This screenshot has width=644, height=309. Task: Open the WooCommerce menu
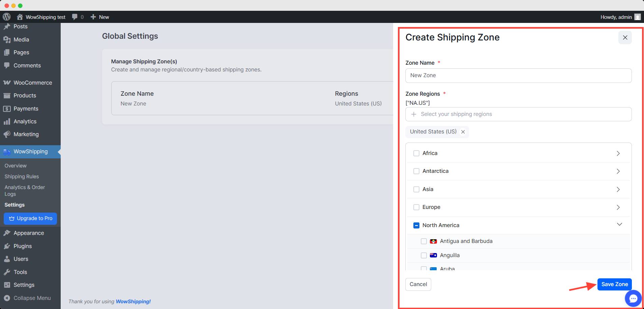coord(30,83)
